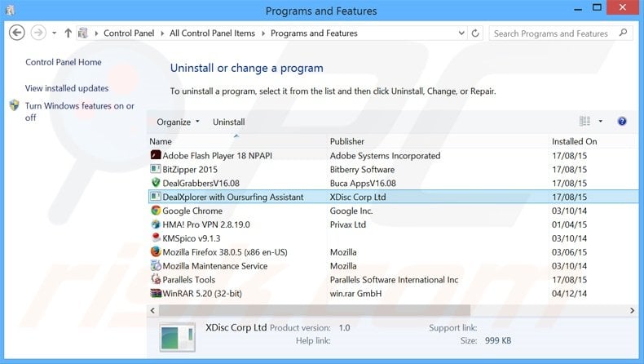Click the XDisc Corp Ltd details thumbnail
This screenshot has height=364, width=644.
[177, 337]
